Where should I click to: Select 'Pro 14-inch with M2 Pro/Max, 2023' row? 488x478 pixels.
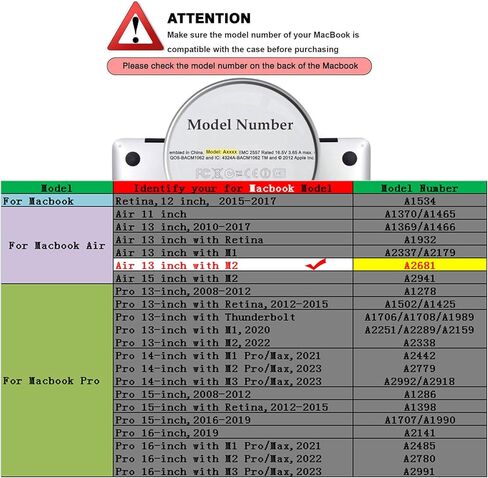[x=233, y=368]
